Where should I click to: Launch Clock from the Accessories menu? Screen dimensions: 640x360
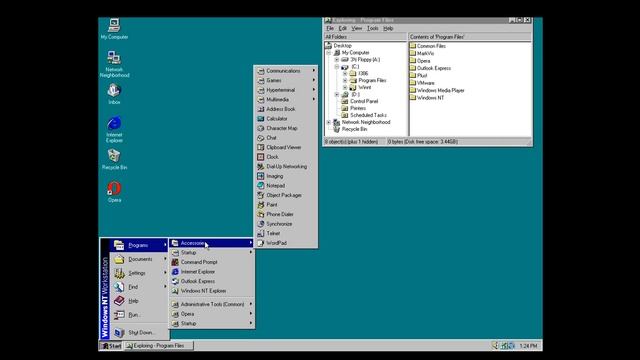click(285, 157)
